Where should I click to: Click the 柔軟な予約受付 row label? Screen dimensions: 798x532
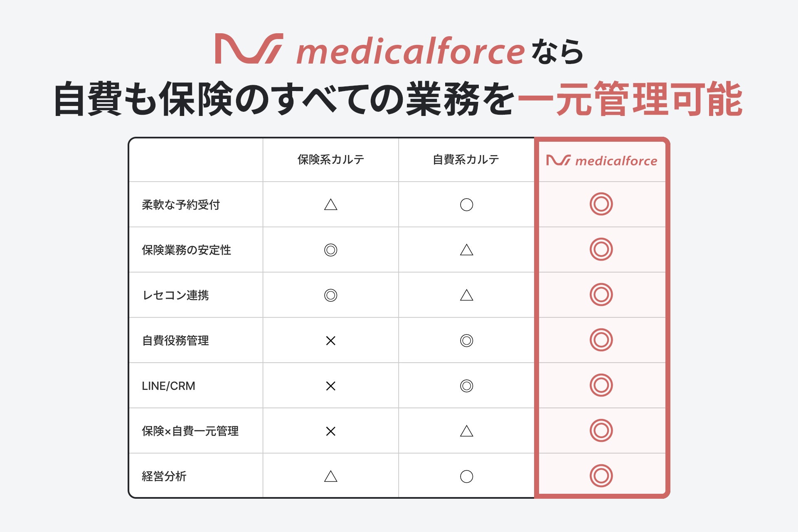pos(181,205)
